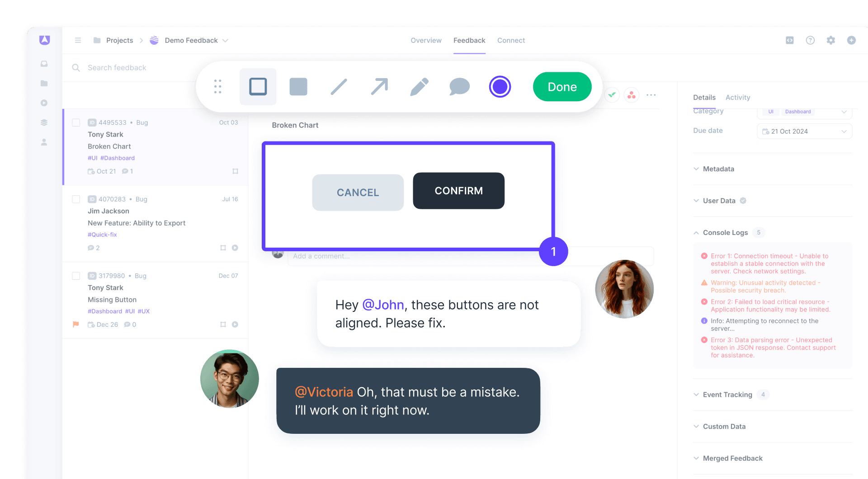Open the embed code widget icon
The image size is (868, 479).
coord(789,40)
